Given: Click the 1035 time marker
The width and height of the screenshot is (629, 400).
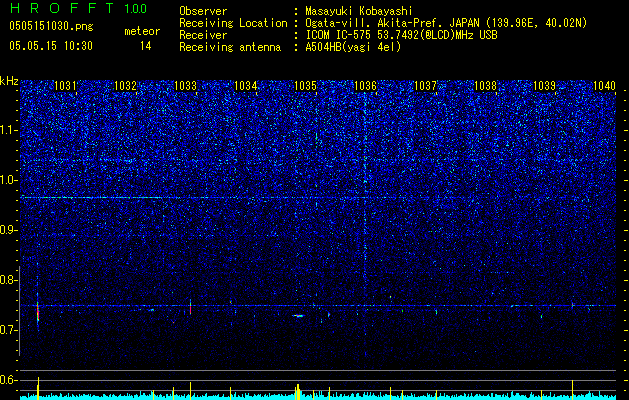Looking at the screenshot, I should tap(305, 85).
